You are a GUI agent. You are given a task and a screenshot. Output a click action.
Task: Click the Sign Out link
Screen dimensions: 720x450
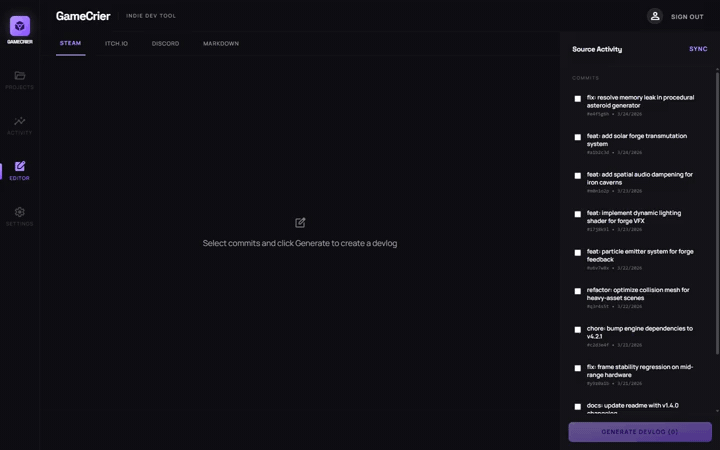687,17
